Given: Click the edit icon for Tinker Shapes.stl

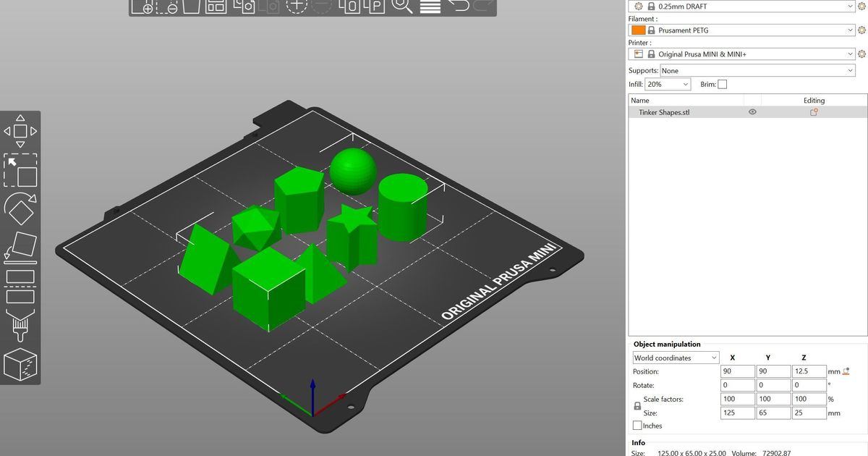Looking at the screenshot, I should coord(813,112).
